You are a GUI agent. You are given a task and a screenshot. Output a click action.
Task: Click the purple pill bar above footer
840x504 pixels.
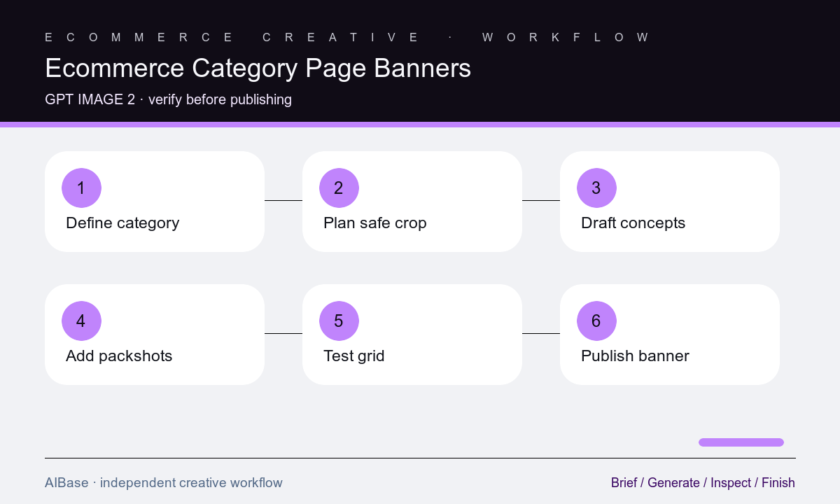[741, 442]
